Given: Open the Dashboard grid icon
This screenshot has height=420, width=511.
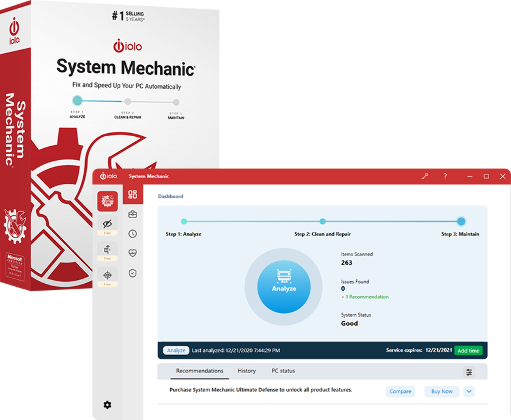Looking at the screenshot, I should [133, 194].
